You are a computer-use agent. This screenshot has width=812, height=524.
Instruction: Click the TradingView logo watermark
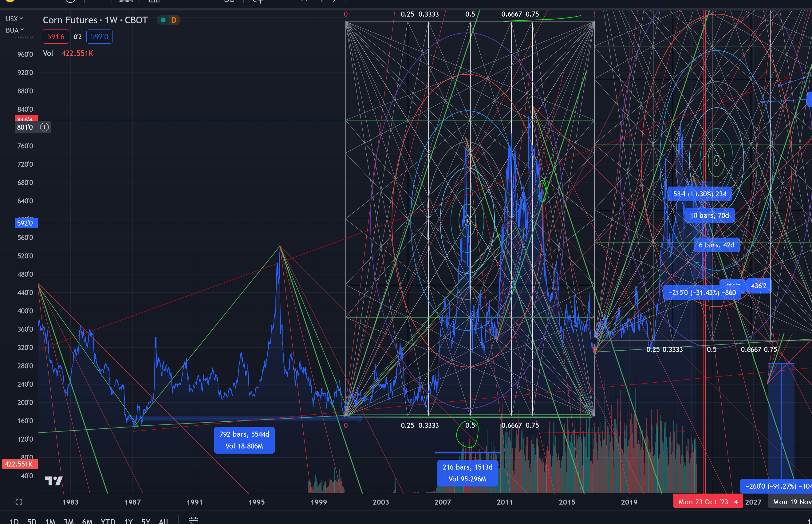53,481
